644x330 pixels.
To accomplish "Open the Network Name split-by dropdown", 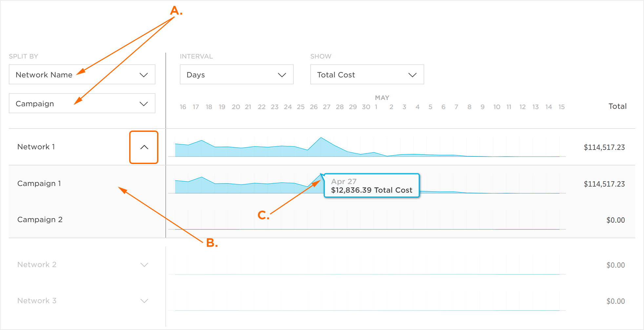I will tap(82, 74).
